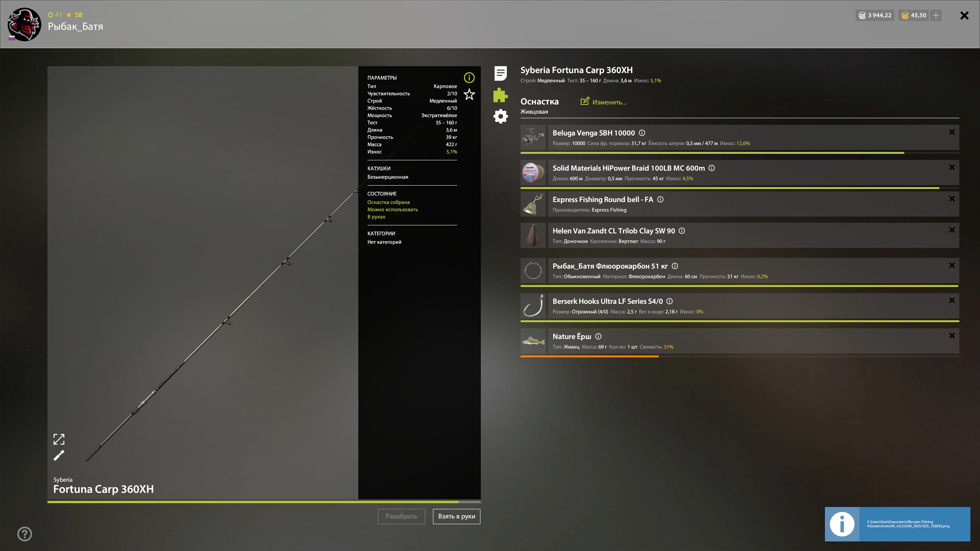Remove the Solid Materials HiPower Braid line
The height and width of the screenshot is (551, 980).
pyautogui.click(x=952, y=167)
